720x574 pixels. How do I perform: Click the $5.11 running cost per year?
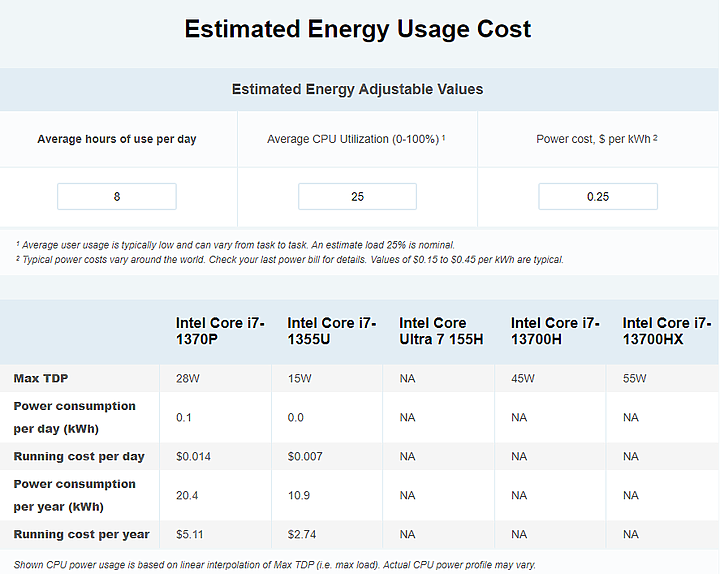(x=190, y=535)
